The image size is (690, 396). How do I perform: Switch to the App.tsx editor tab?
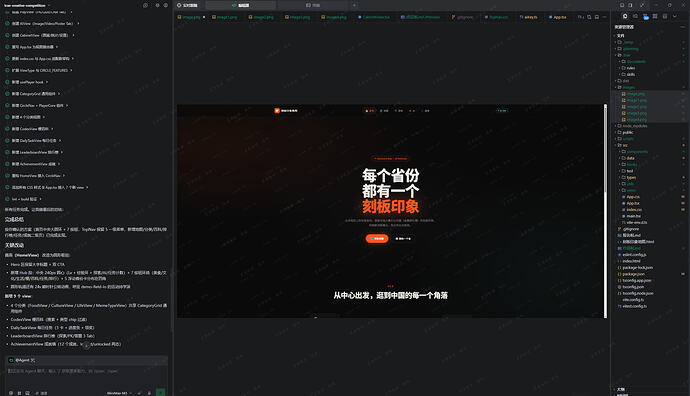558,17
